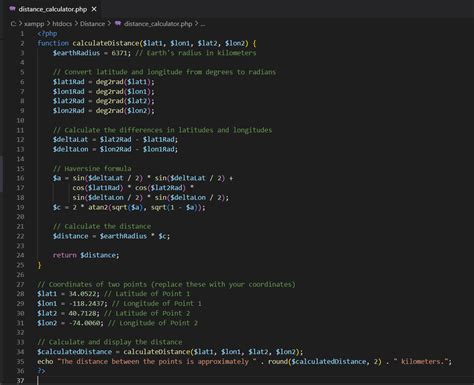Click $distance on line 22
This screenshot has height=385, width=474.
[x=70, y=236]
